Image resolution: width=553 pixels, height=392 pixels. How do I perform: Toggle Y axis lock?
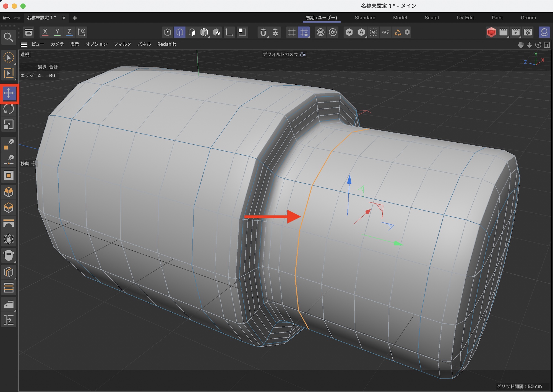[57, 32]
